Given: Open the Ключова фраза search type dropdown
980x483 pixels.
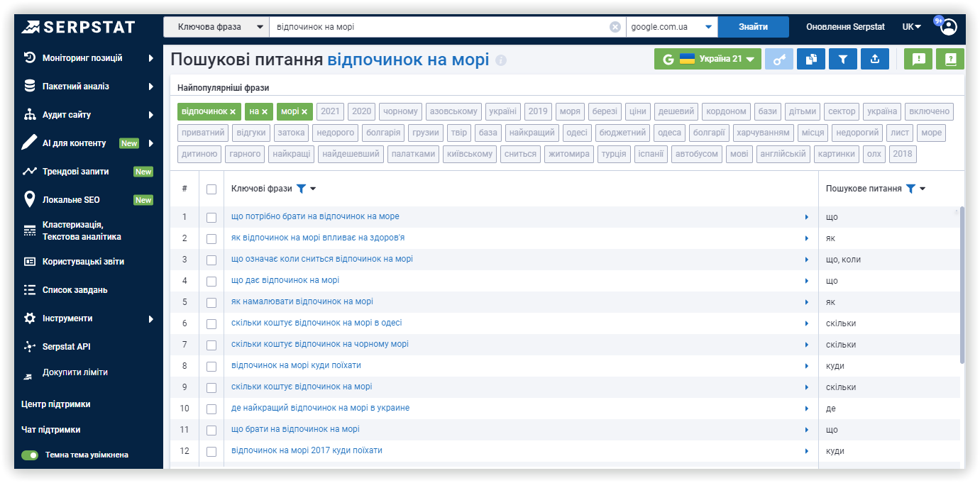Looking at the screenshot, I should pos(216,27).
